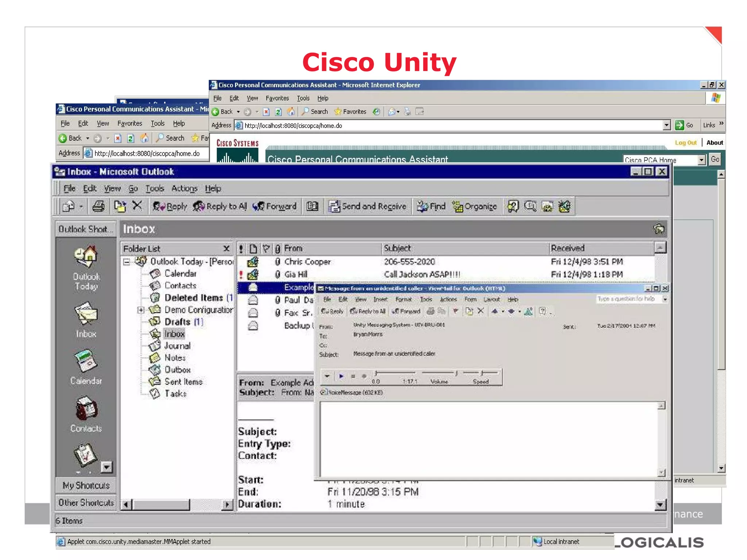Image resolution: width=747 pixels, height=560 pixels.
Task: Click the Find tool in Outlook toolbar
Action: point(431,206)
